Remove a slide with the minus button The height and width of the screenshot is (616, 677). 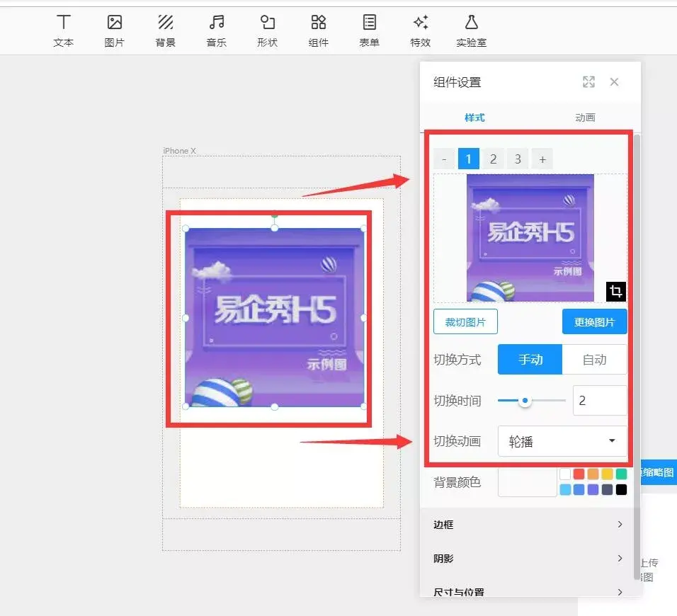click(x=444, y=159)
